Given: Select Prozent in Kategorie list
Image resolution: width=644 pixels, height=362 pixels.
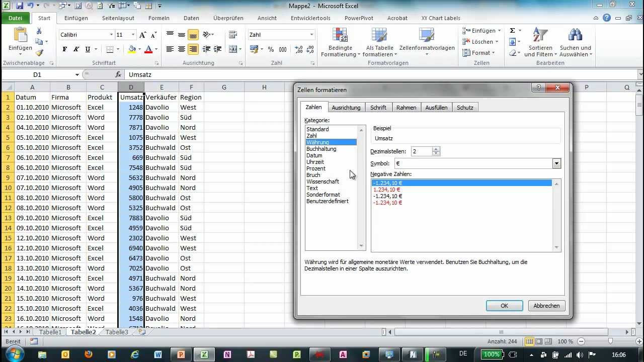Looking at the screenshot, I should tap(315, 168).
